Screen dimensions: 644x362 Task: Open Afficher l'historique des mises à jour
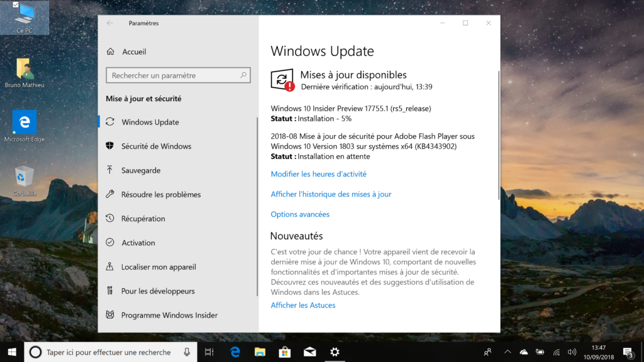coord(331,194)
